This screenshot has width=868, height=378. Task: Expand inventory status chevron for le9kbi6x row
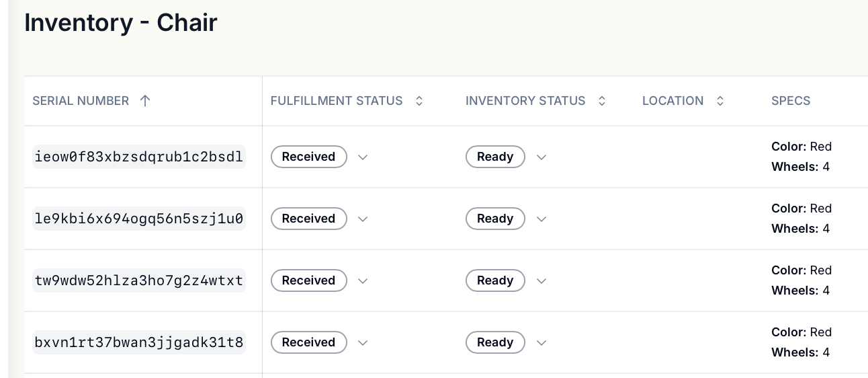click(x=541, y=219)
